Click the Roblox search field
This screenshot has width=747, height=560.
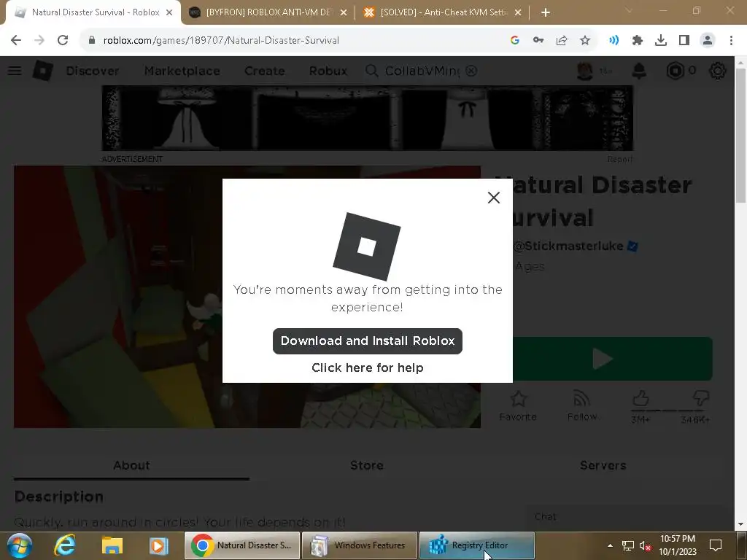point(422,71)
